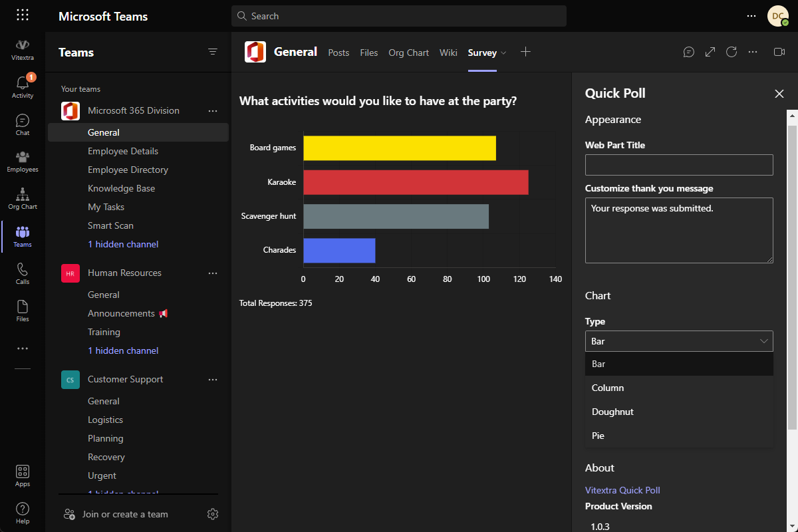Image resolution: width=798 pixels, height=532 pixels.
Task: Open the app launcher waffle icon
Action: (22, 15)
